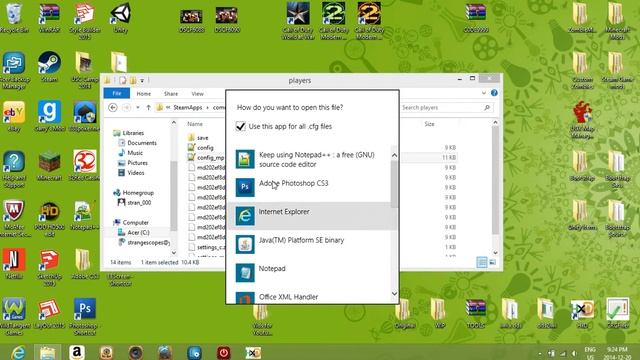Image resolution: width=640 pixels, height=360 pixels.
Task: Switch to the Home ribbon tab
Action: click(144, 93)
